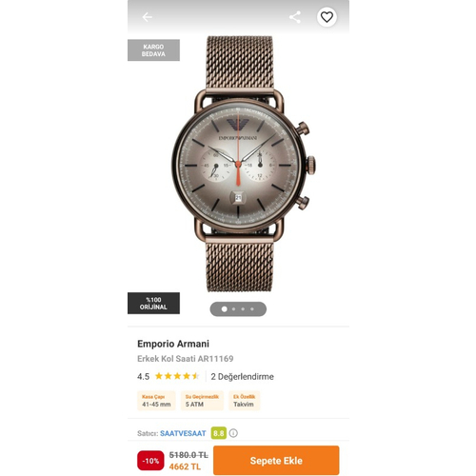
Task: Tap the Kargo Bedava badge
Action: (153, 50)
